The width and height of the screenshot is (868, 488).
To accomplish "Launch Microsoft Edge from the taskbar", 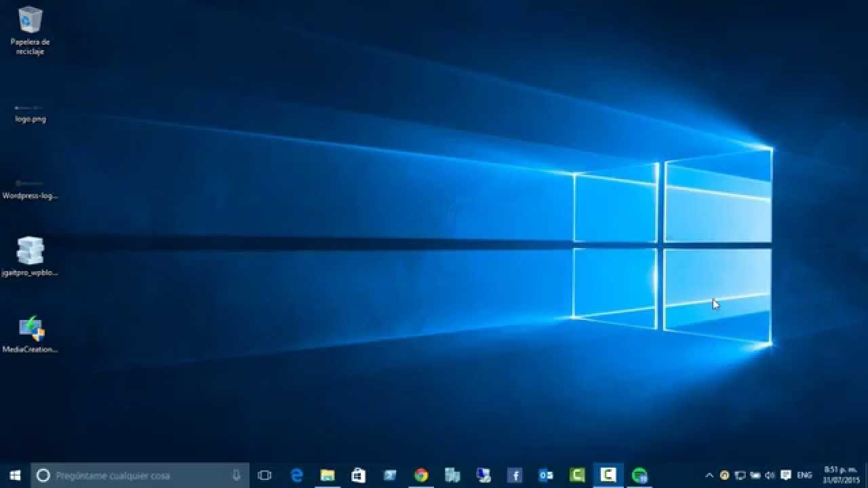I will point(296,475).
